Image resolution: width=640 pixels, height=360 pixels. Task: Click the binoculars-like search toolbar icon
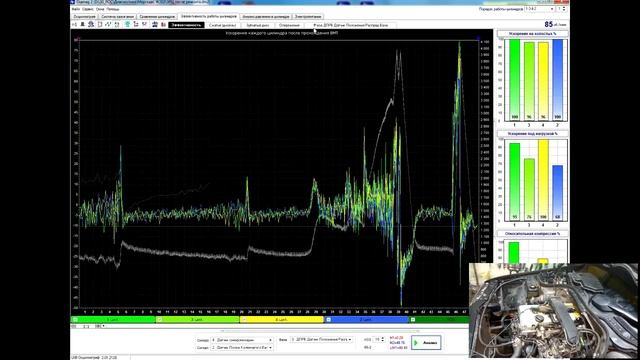(91, 25)
